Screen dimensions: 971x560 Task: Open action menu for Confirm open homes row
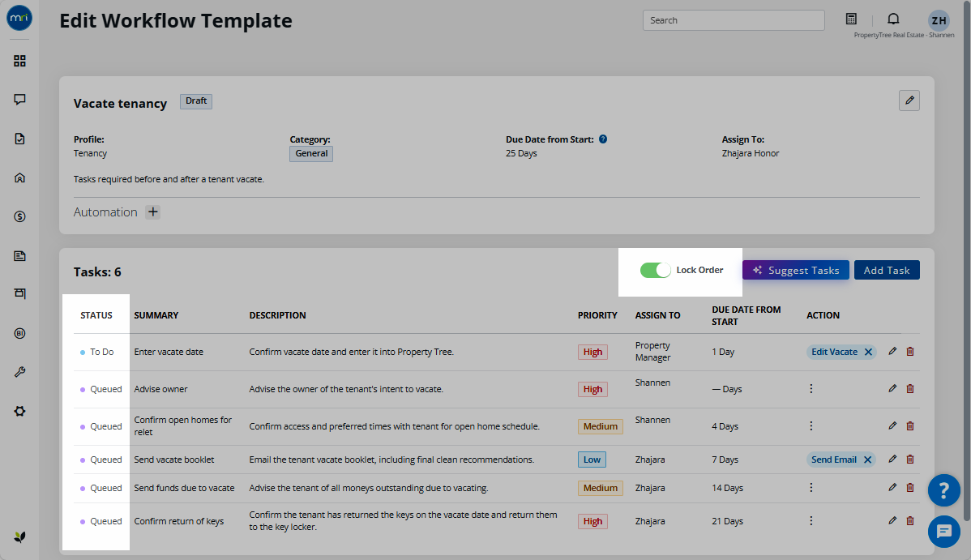coord(811,425)
